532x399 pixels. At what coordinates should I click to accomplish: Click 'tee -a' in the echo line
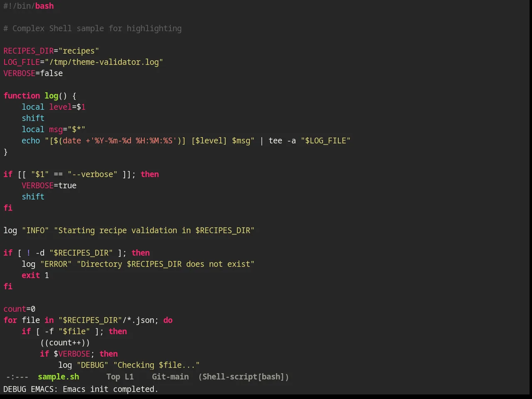[x=282, y=140]
